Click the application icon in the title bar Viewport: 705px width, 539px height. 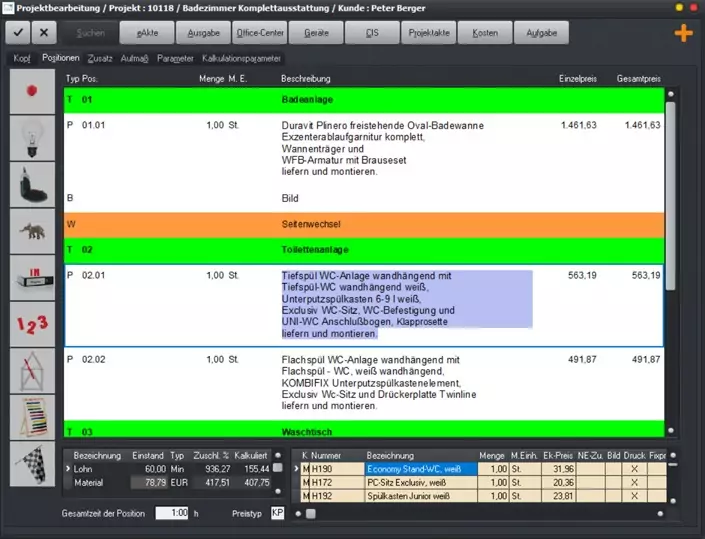tap(8, 8)
